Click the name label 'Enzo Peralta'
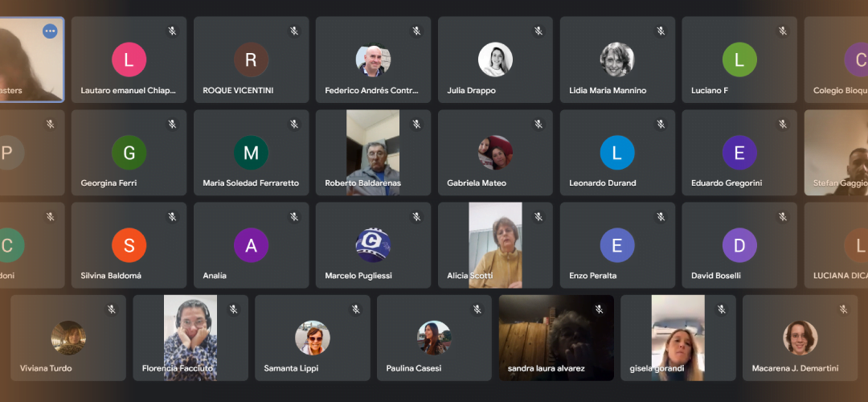Screen dimensions: 868x402 point(592,275)
